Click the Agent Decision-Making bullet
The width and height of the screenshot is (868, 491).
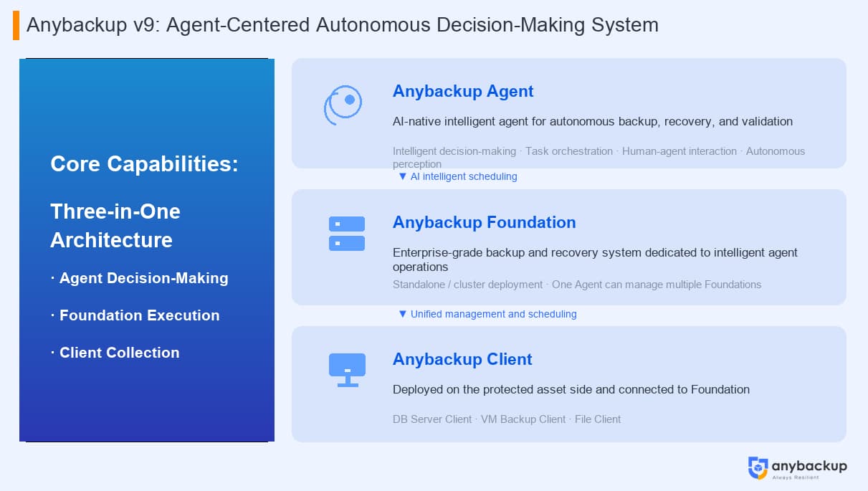[140, 278]
